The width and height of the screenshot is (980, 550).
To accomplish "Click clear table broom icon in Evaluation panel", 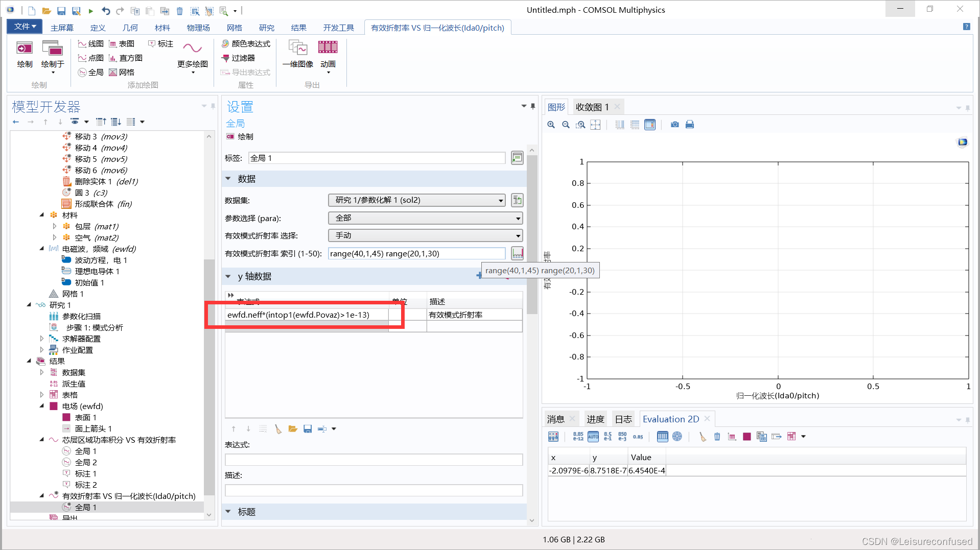I will 703,437.
